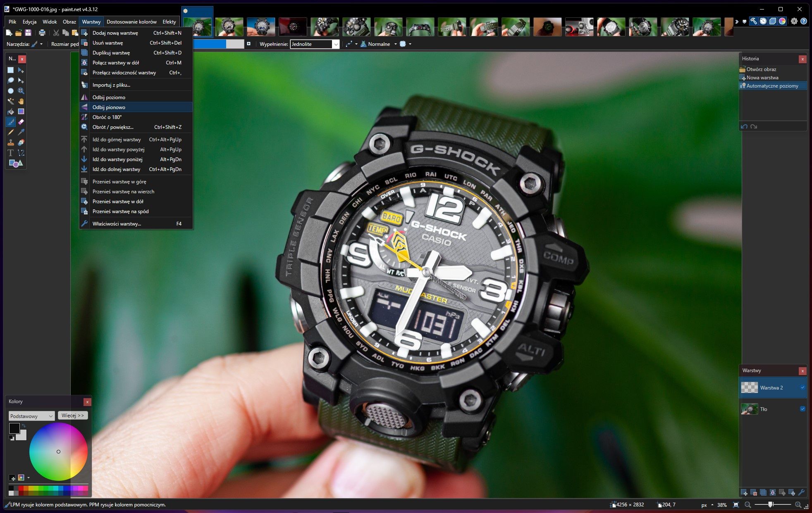
Task: Click the zoom out magnifier in status bar
Action: [748, 505]
